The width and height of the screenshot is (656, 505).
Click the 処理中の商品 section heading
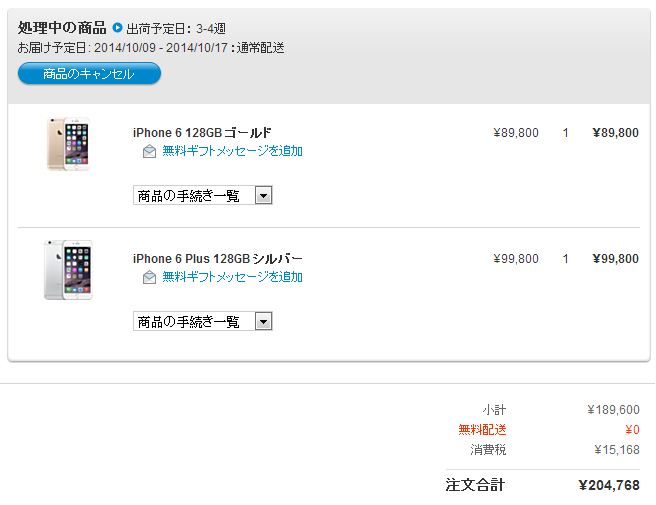coord(62,28)
